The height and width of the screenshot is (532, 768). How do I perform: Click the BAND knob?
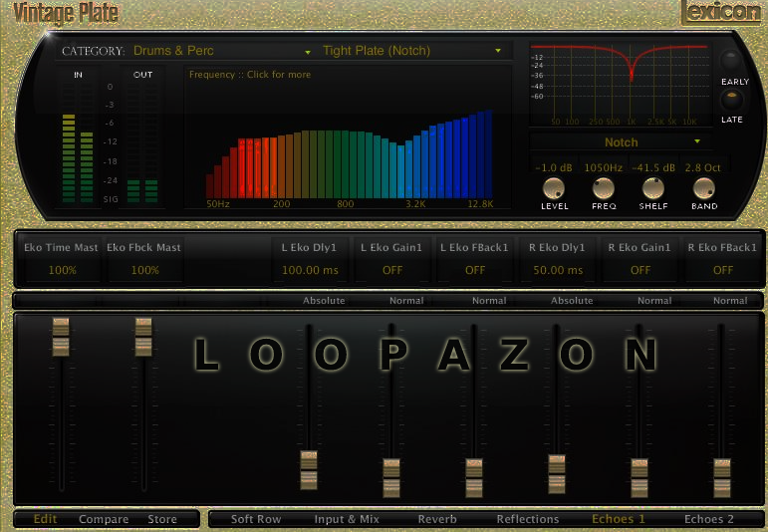pyautogui.click(x=704, y=188)
